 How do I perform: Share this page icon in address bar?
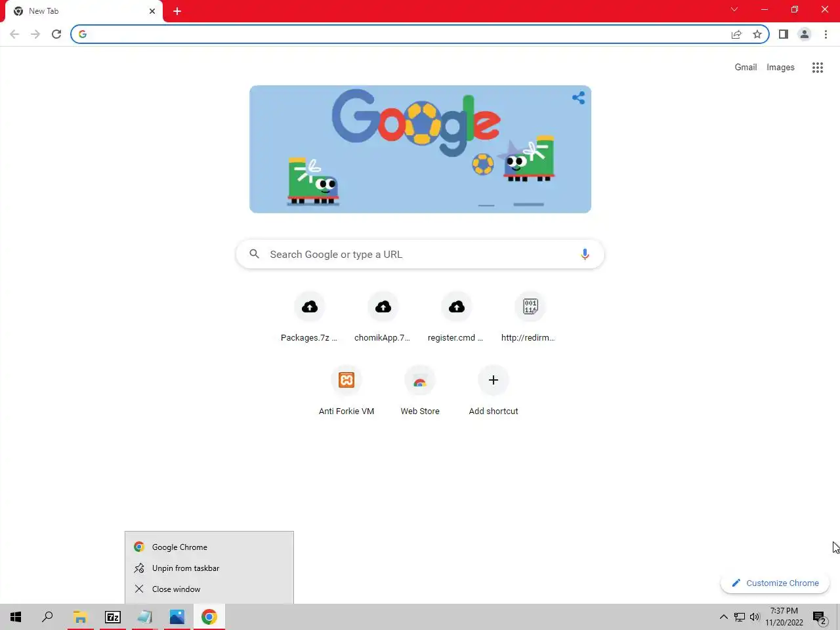(736, 34)
